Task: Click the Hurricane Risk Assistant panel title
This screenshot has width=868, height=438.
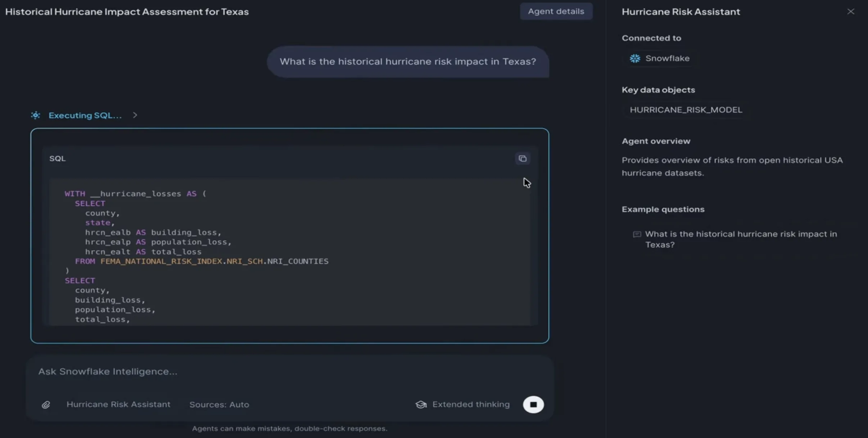Action: point(681,12)
